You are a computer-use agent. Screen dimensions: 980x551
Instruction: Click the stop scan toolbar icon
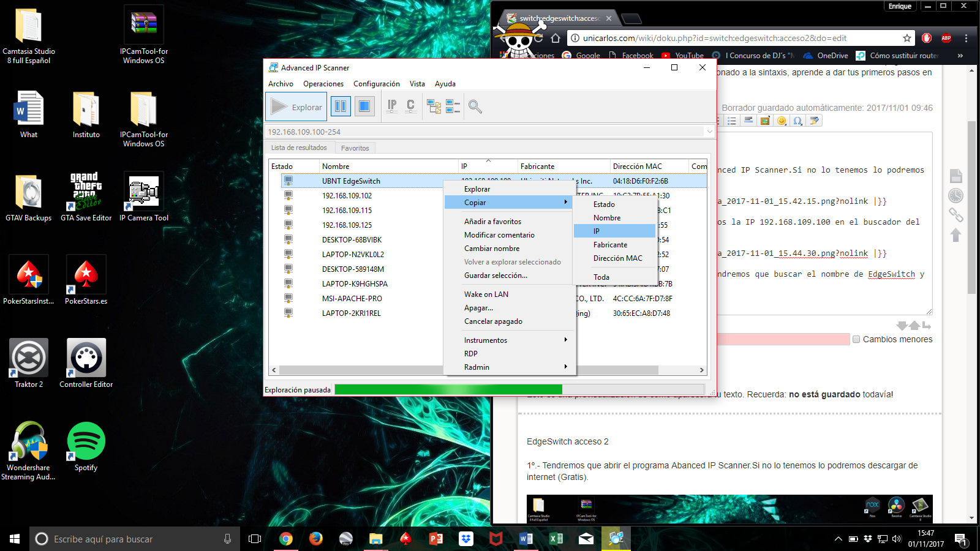364,107
